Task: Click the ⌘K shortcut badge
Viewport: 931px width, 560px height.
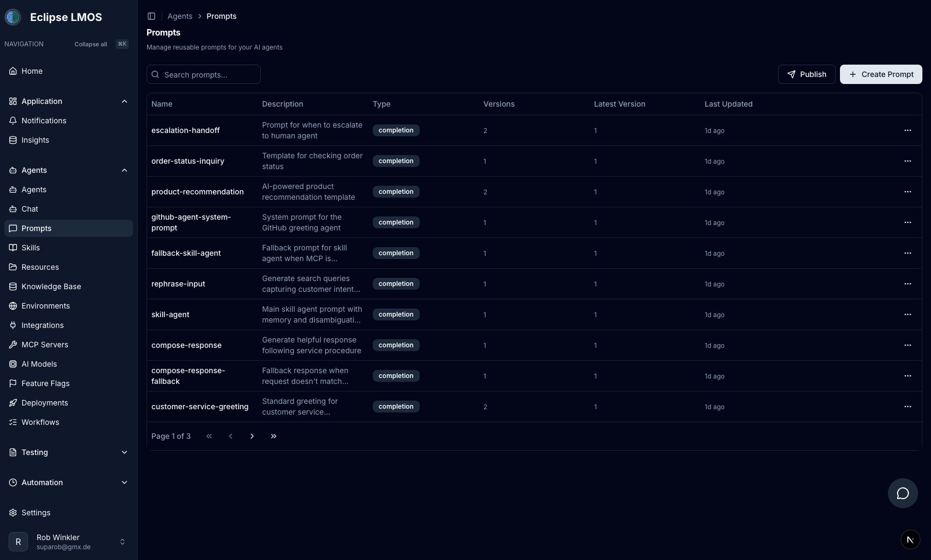Action: (x=122, y=44)
